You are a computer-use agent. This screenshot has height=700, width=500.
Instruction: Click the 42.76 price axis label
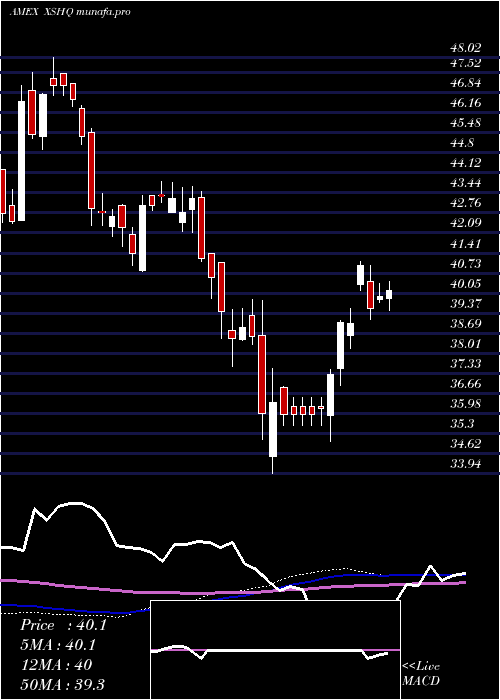[x=466, y=203]
